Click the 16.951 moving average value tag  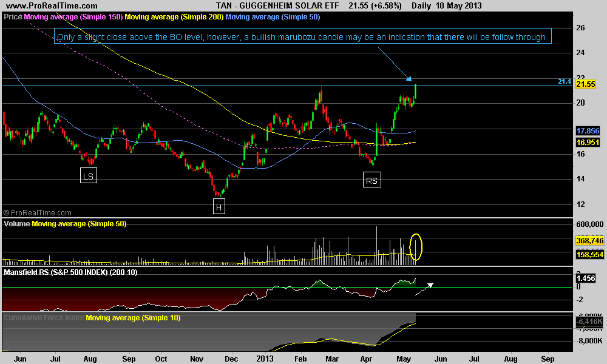click(x=588, y=143)
